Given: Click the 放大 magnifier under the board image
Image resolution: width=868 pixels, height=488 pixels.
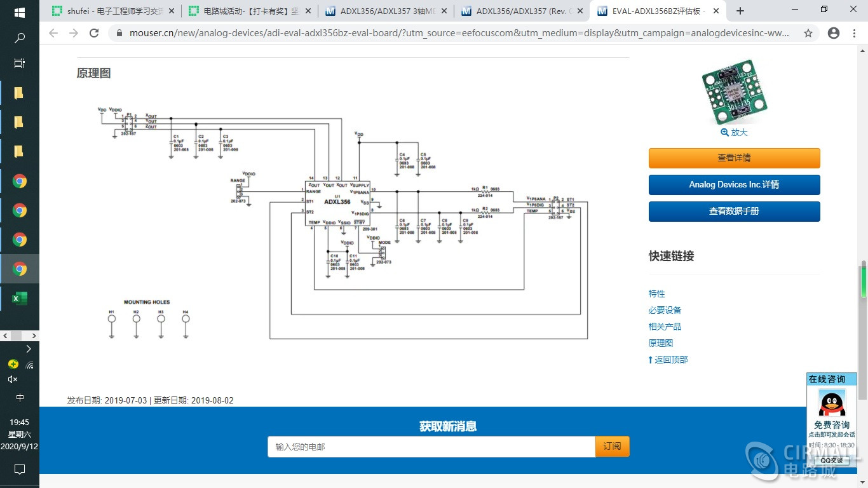Looking at the screenshot, I should [734, 132].
